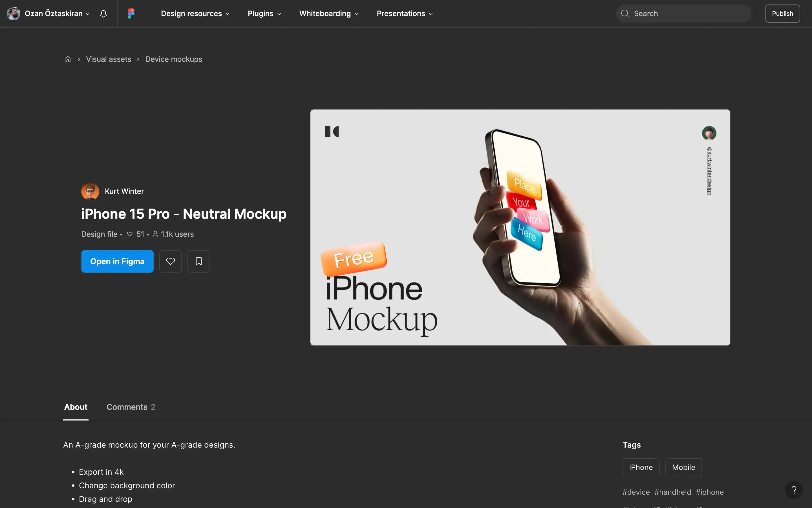This screenshot has width=812, height=508.
Task: Click the 51 likes count
Action: point(136,234)
